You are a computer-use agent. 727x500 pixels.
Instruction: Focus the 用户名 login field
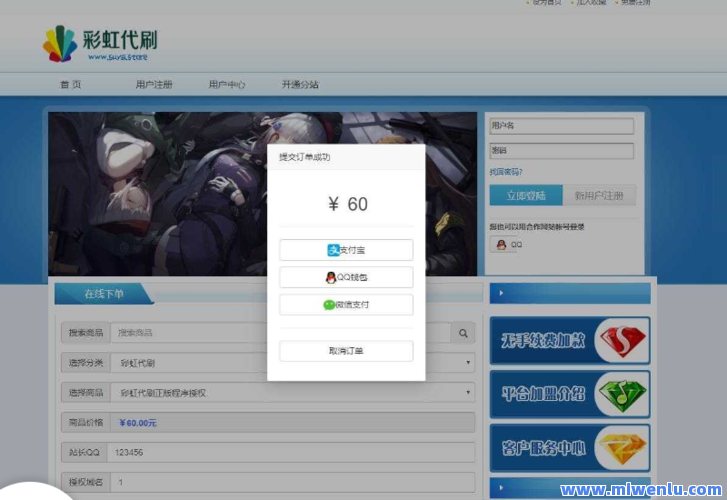[x=561, y=126]
